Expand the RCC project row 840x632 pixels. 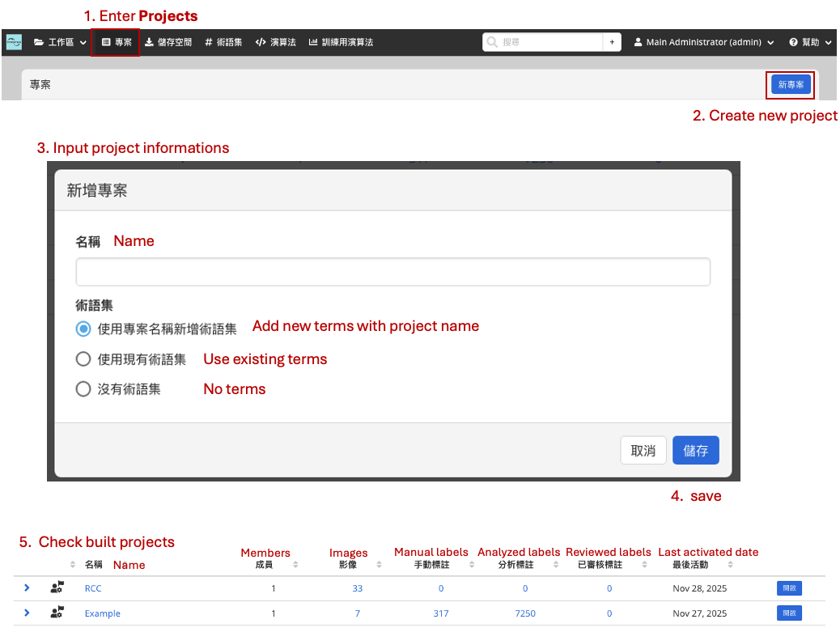27,588
